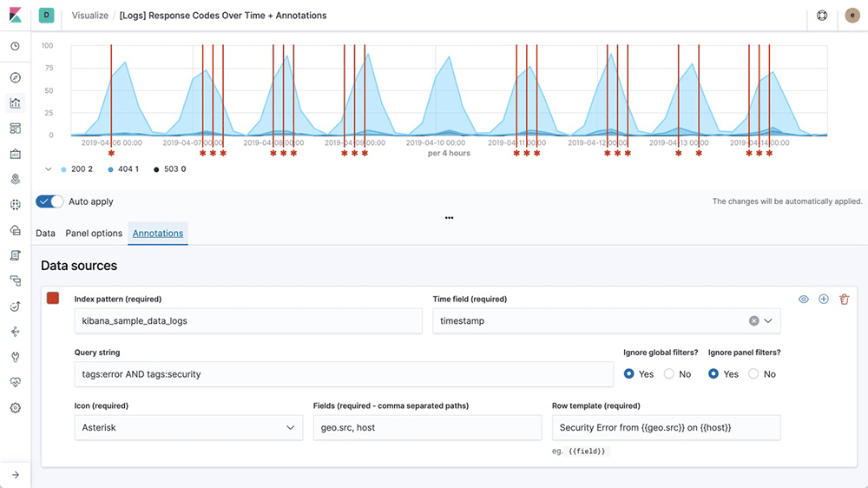Open the Time field dropdown
Screen dimensions: 868x488
click(768, 321)
